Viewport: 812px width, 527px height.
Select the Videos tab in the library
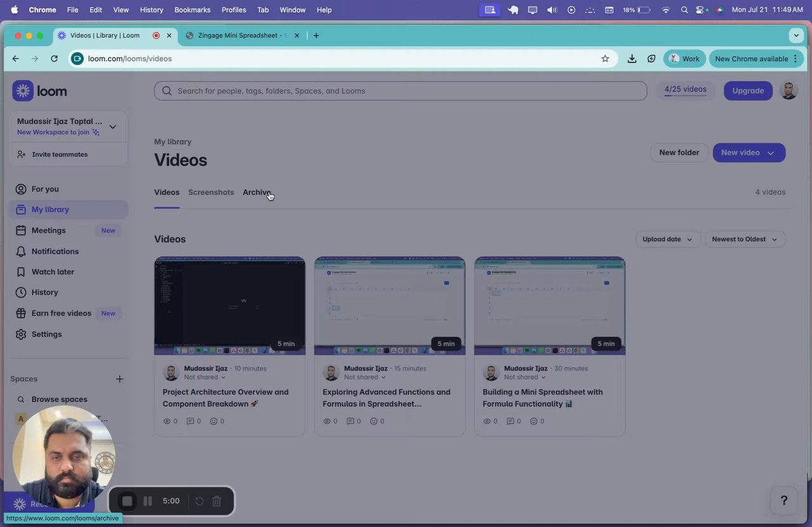[x=167, y=192]
